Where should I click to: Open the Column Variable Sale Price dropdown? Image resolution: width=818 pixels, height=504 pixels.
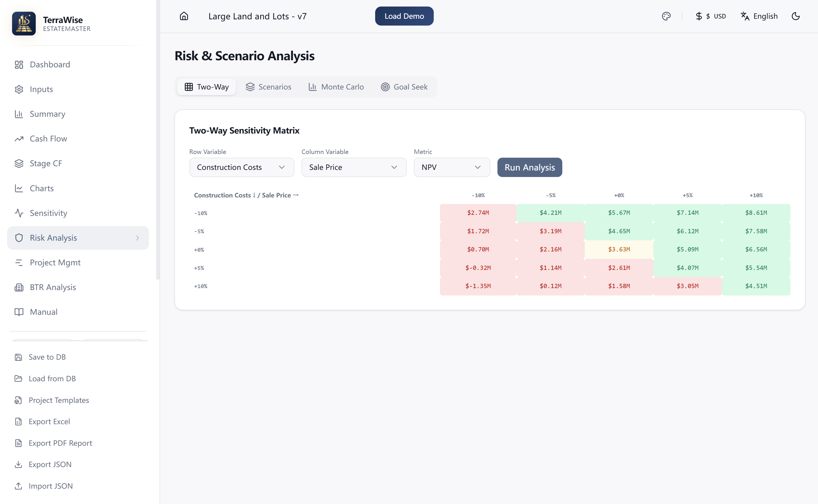tap(353, 167)
